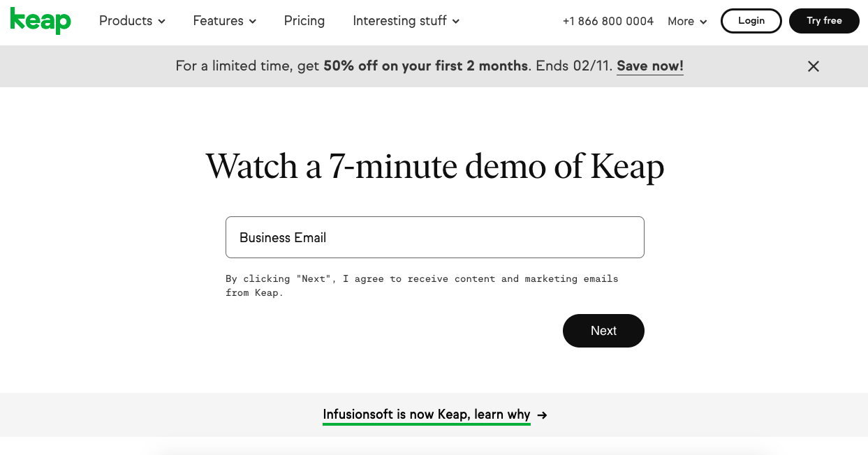This screenshot has width=868, height=455.
Task: Click the Next button
Action: pos(603,331)
